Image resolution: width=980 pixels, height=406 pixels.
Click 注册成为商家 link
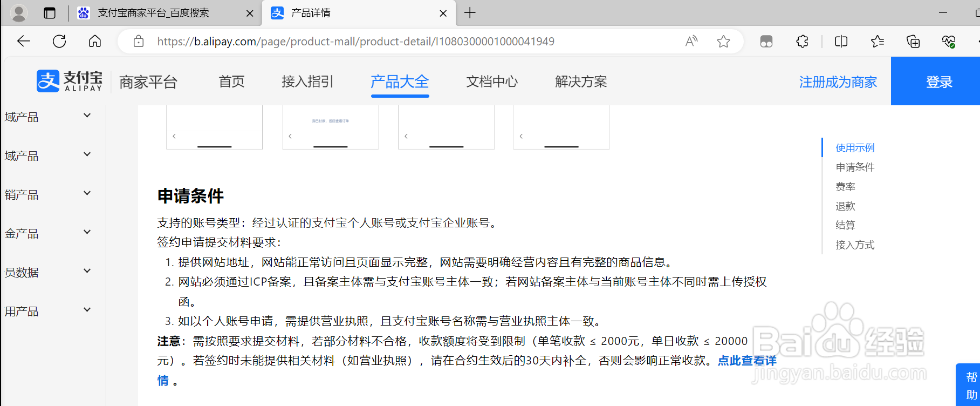tap(838, 82)
